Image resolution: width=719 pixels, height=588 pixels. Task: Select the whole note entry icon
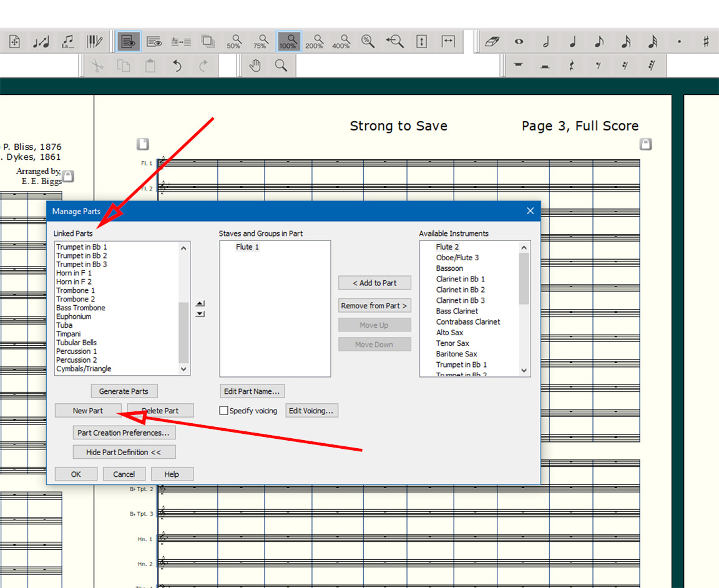click(x=519, y=41)
